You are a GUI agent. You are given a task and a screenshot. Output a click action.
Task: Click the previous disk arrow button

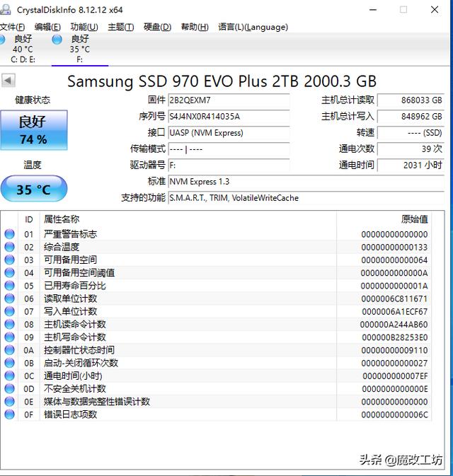pos(8,81)
